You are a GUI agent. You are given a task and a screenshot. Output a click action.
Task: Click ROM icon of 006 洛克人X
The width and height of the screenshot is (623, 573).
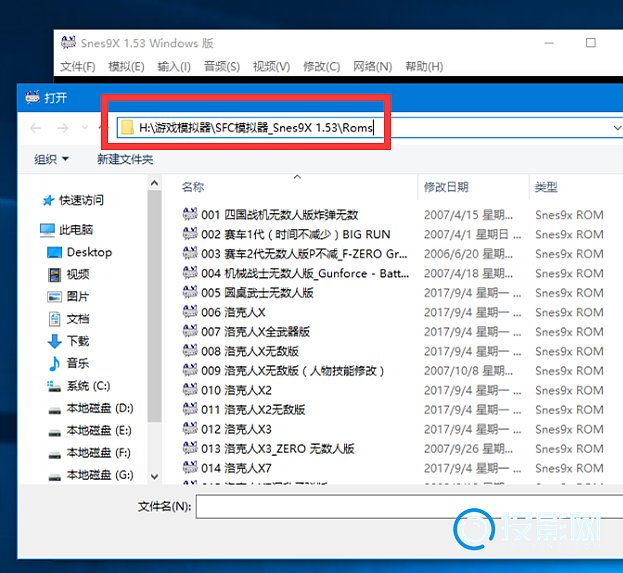click(190, 311)
